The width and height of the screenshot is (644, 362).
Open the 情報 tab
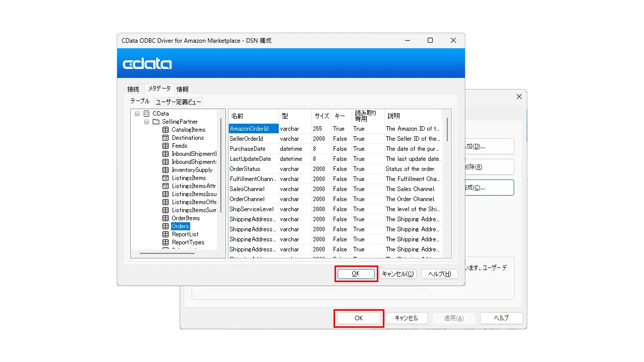(x=183, y=89)
